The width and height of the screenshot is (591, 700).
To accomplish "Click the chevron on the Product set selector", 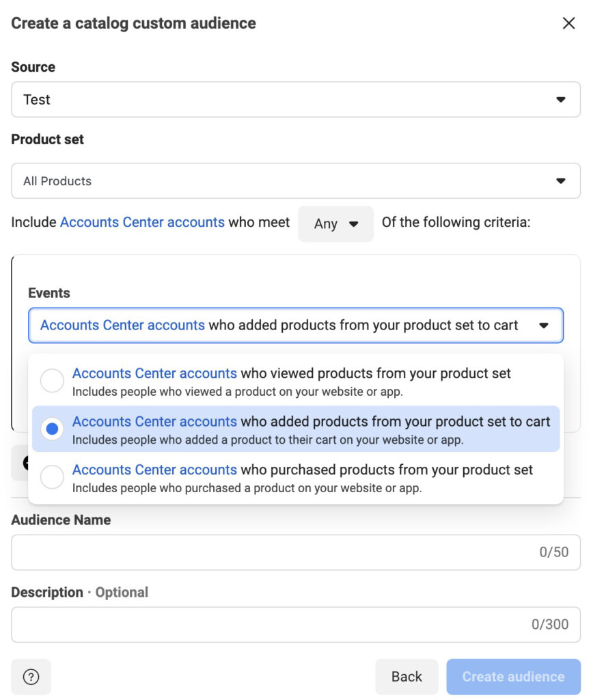I will point(562,180).
